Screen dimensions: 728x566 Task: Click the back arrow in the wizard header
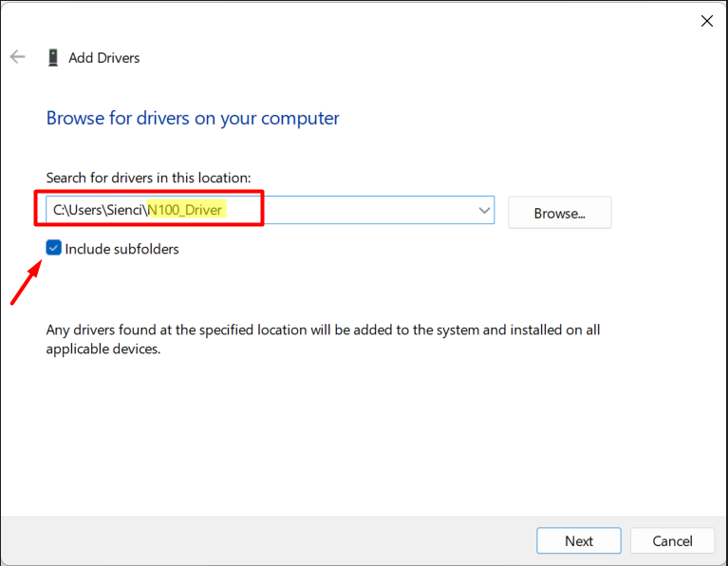(x=17, y=57)
